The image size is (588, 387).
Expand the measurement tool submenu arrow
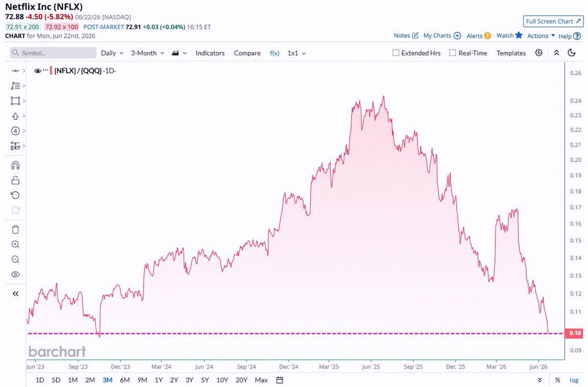(24, 146)
